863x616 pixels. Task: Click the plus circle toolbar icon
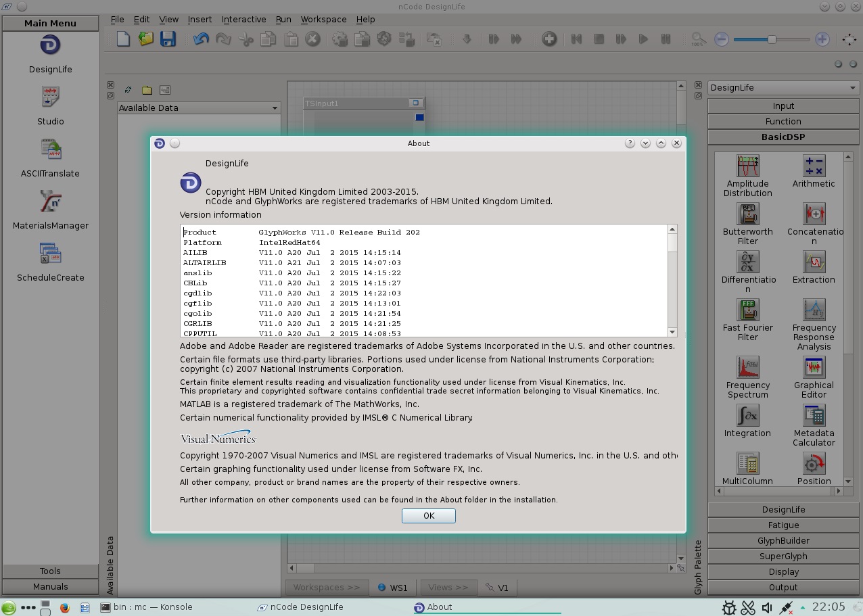(549, 39)
